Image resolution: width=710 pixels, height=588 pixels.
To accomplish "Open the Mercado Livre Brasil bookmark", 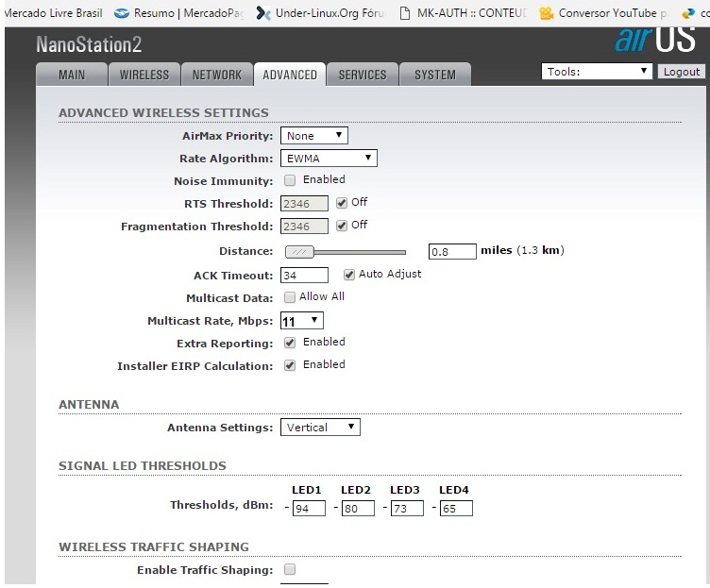I will (x=53, y=13).
